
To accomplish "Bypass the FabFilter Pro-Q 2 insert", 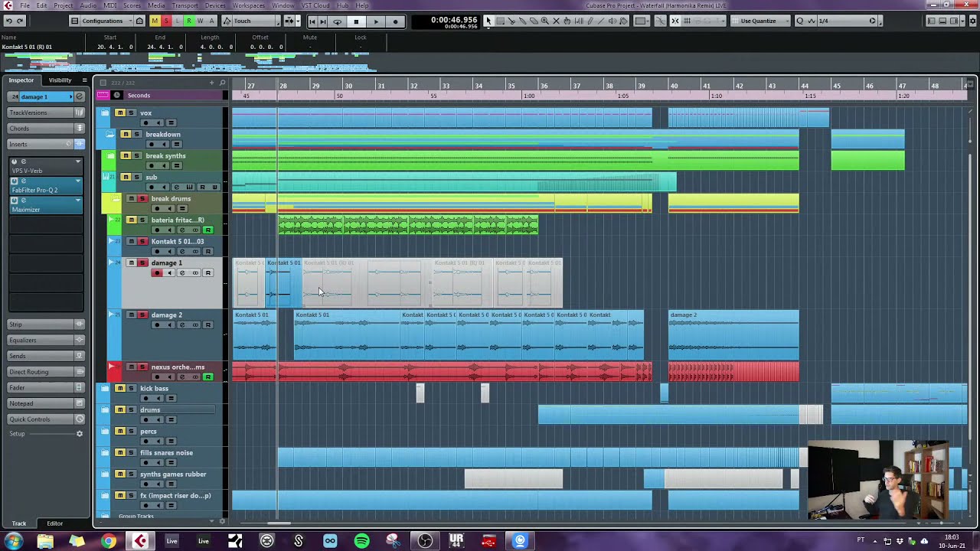I will point(14,181).
